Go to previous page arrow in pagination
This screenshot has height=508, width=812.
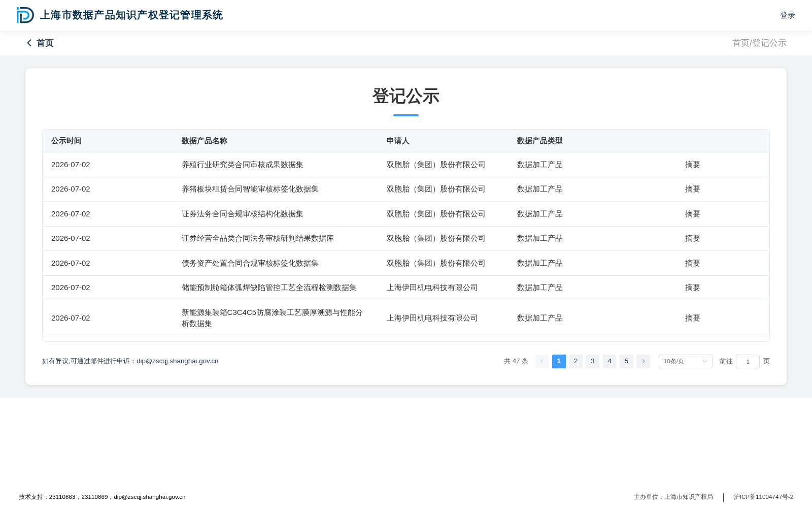pos(542,361)
